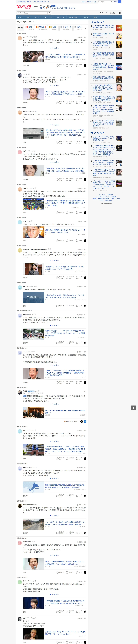Share lim******** comment on X
This screenshot has width=138, height=644.
pos(85,142)
